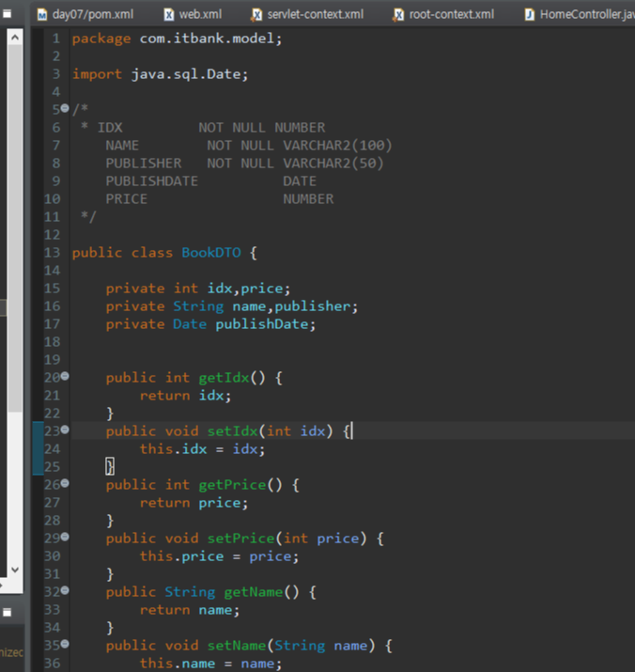Click 'PRICE' in the comment block
Screen dimensions: 635x672
tap(127, 199)
